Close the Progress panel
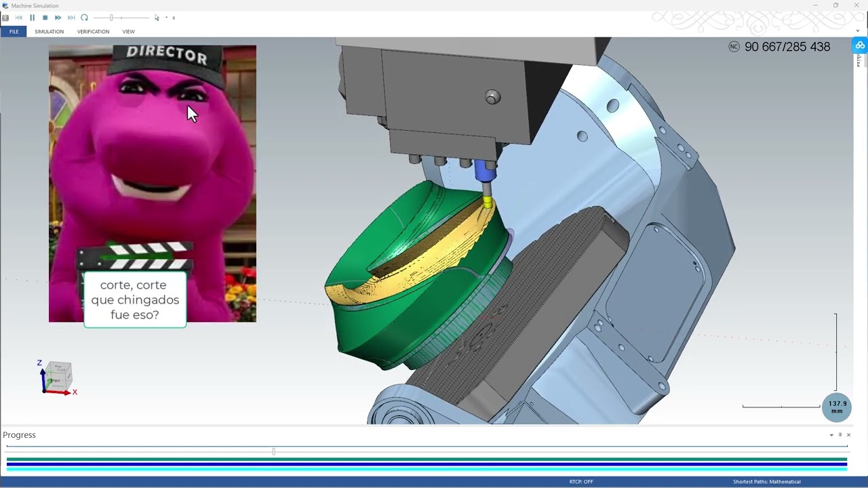 coord(848,435)
